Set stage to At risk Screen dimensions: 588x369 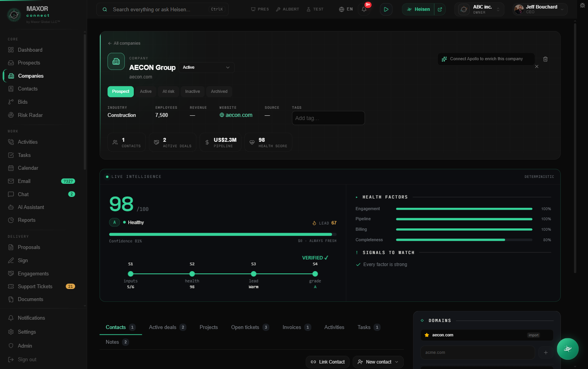168,91
